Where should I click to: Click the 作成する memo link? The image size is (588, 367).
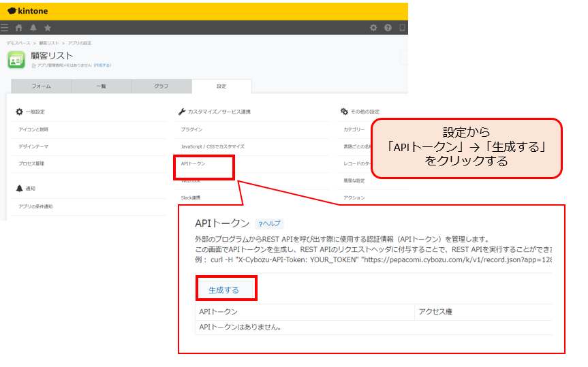[102, 65]
